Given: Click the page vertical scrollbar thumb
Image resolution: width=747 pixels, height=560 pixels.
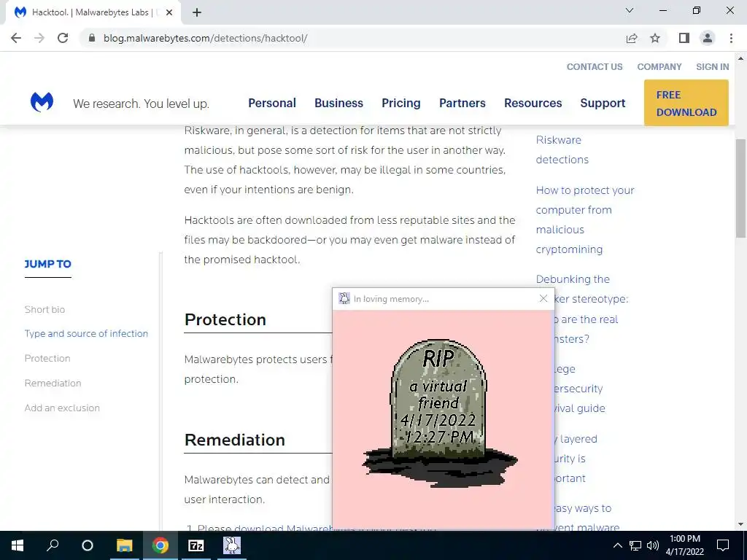Looking at the screenshot, I should pyautogui.click(x=740, y=188).
